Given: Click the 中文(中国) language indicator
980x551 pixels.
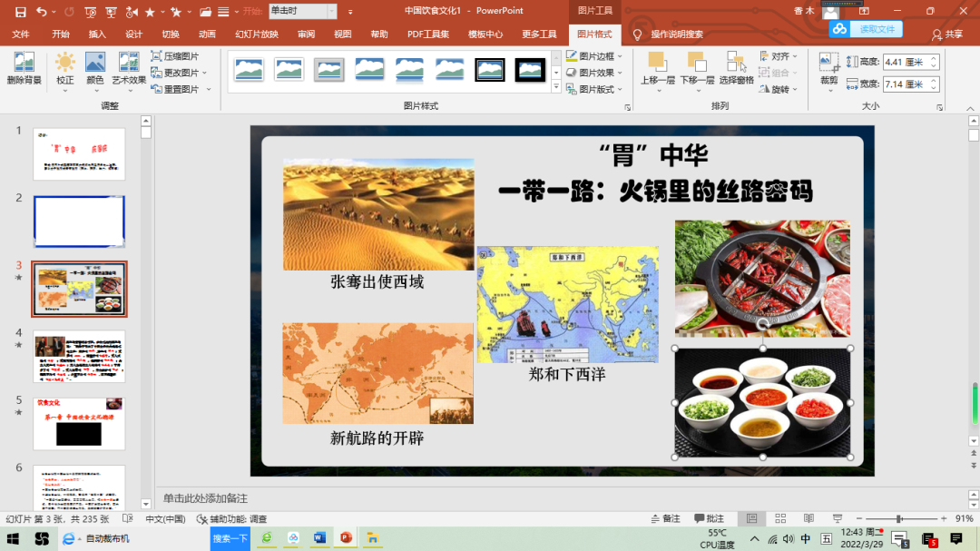Looking at the screenshot, I should coord(165,518).
